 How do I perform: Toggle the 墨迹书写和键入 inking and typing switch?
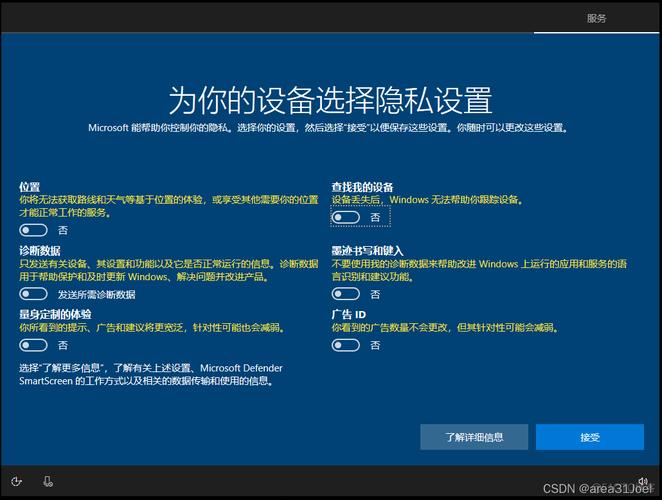click(x=346, y=294)
